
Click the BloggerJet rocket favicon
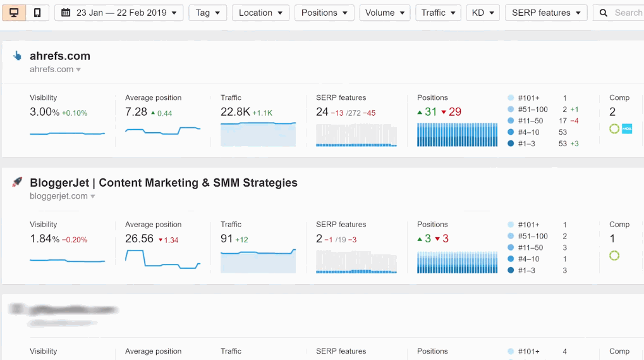[17, 182]
